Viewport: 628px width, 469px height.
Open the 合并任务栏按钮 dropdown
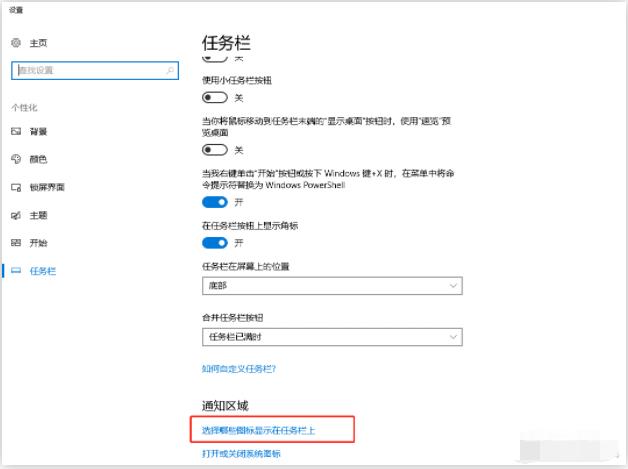pyautogui.click(x=332, y=337)
